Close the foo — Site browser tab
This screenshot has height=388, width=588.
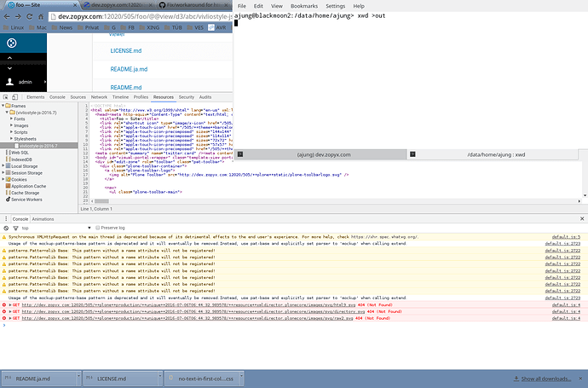click(75, 5)
